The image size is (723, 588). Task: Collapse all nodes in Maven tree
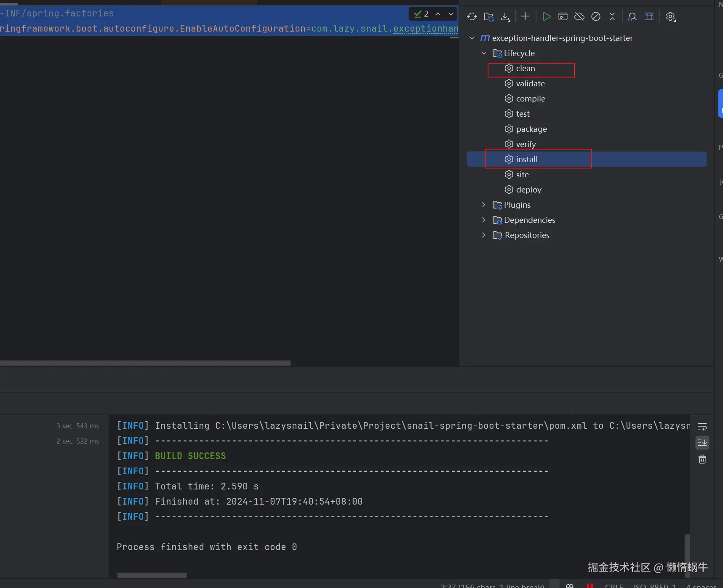point(612,16)
